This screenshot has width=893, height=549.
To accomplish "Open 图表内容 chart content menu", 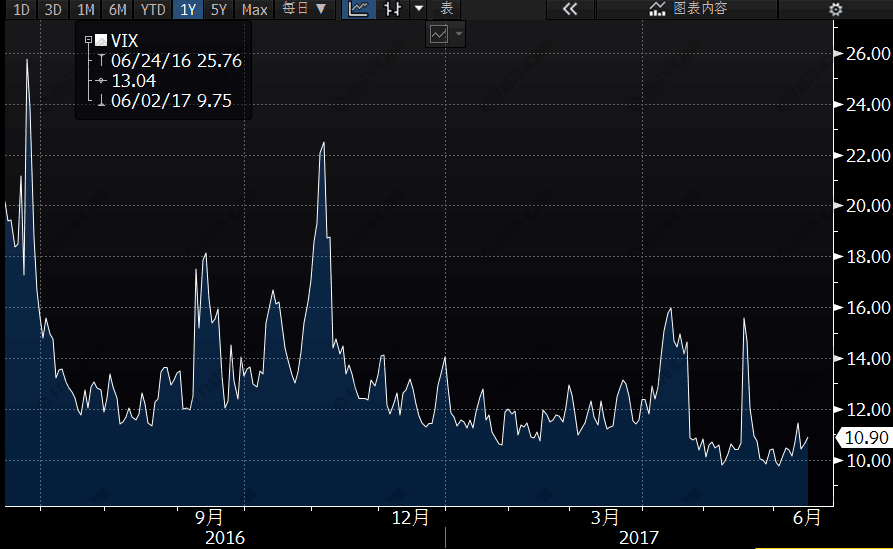I will (x=687, y=9).
